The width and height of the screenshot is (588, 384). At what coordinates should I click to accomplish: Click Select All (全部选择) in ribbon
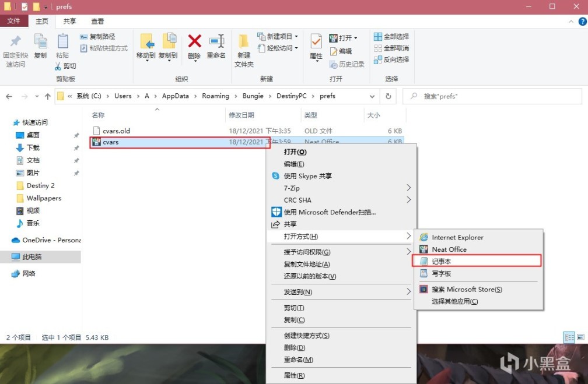(x=391, y=36)
